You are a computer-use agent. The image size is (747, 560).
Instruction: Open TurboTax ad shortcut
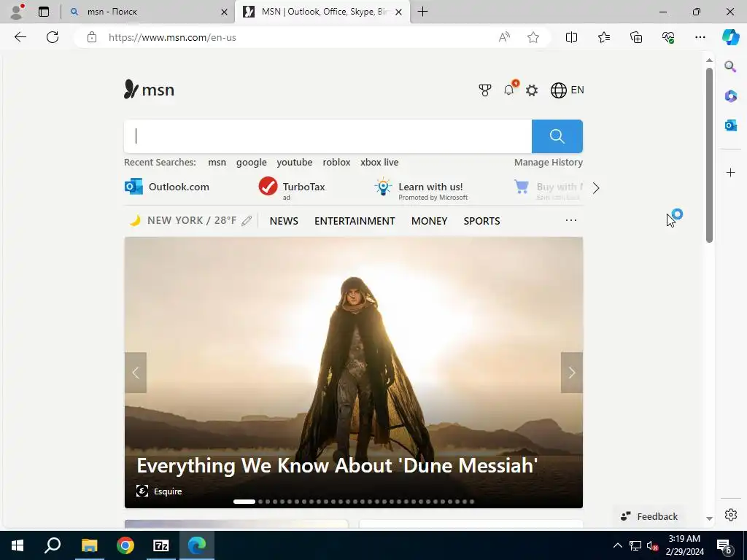(x=292, y=187)
